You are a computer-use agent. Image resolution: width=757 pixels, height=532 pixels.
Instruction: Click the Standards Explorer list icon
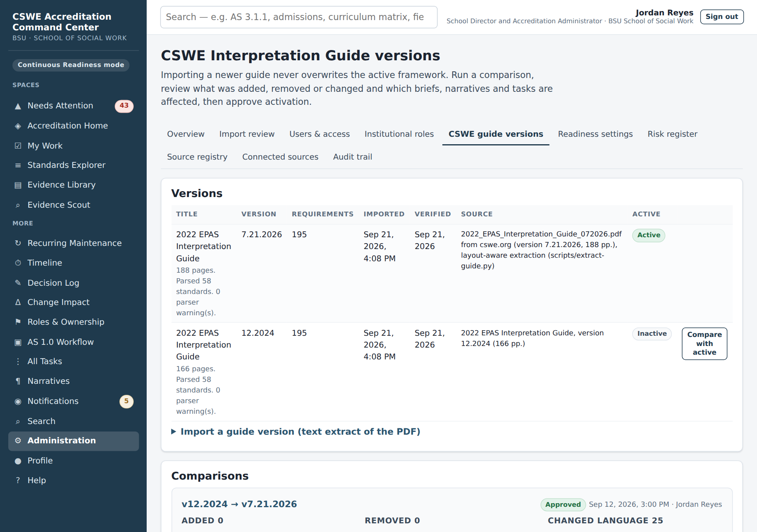pos(18,166)
